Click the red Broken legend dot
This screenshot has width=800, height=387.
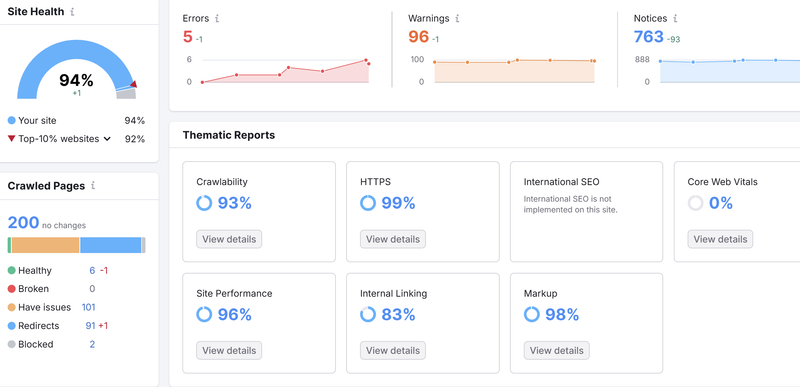point(12,289)
